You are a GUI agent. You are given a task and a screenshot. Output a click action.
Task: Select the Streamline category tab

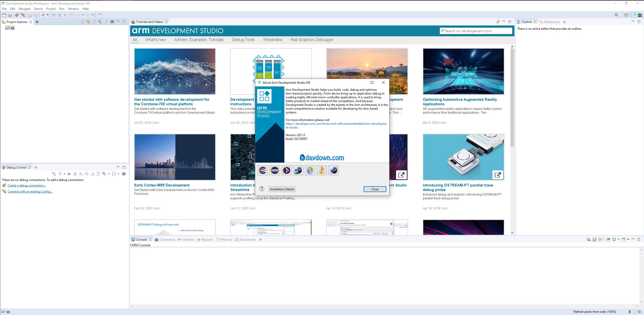click(x=272, y=40)
